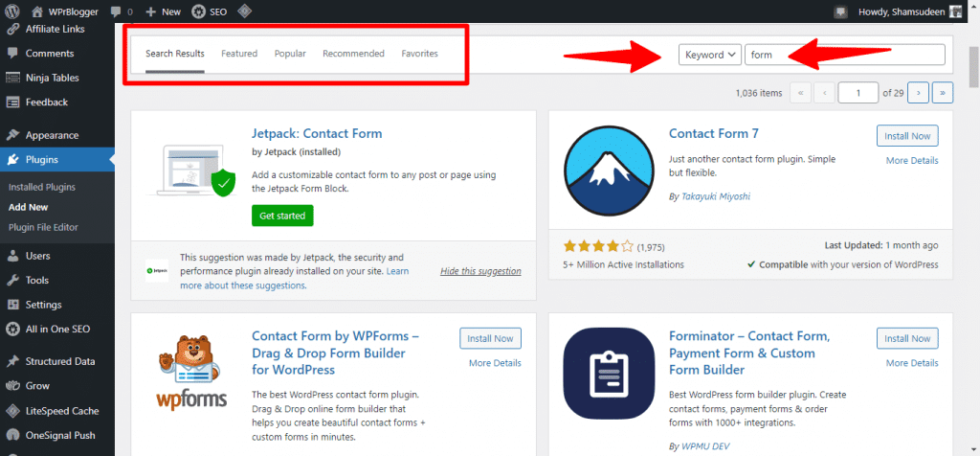This screenshot has height=456, width=980.
Task: Click author WPMU DEV link
Action: (704, 446)
